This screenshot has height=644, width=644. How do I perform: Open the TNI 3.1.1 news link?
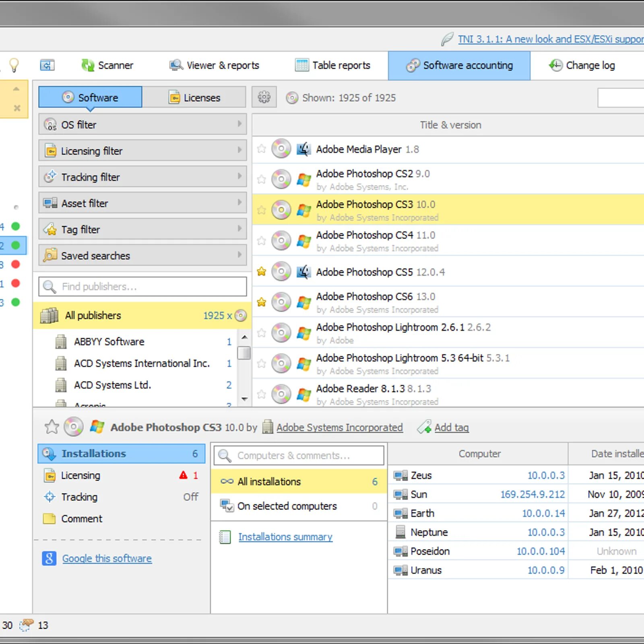[551, 39]
